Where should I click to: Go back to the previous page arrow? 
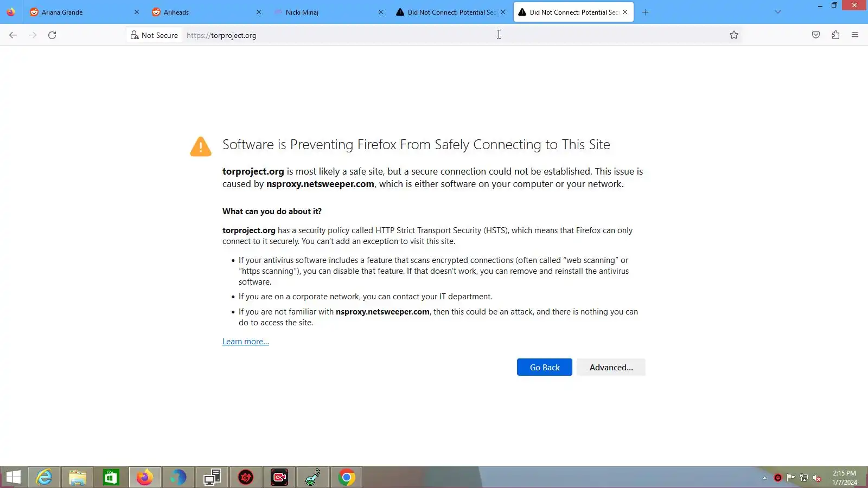(13, 35)
